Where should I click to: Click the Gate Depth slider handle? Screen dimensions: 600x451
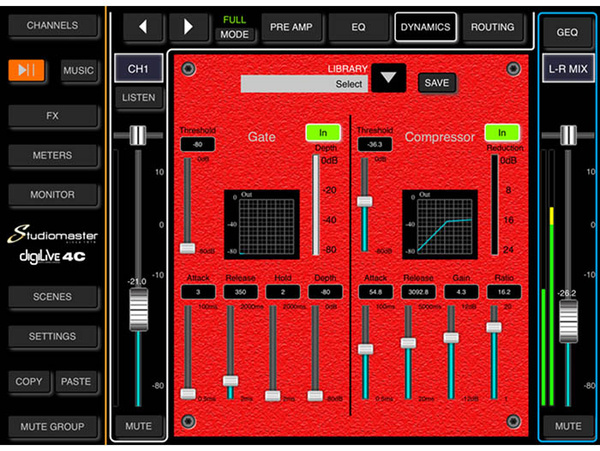click(315, 396)
